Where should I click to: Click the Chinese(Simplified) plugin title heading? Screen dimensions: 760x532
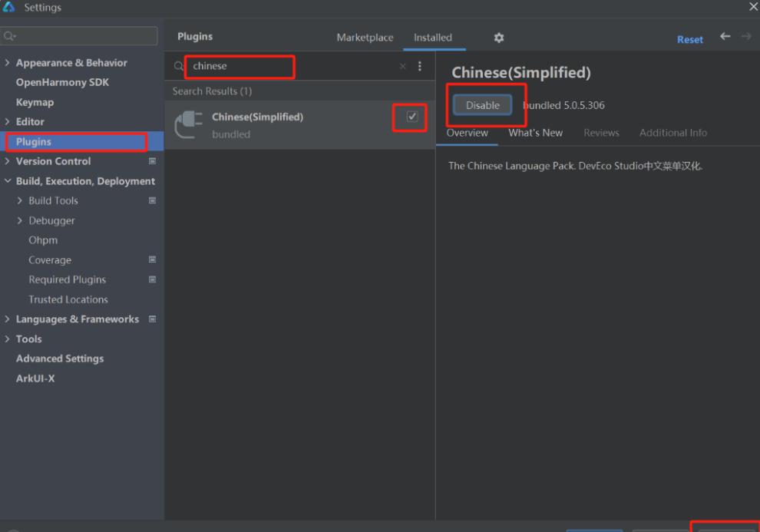click(521, 73)
